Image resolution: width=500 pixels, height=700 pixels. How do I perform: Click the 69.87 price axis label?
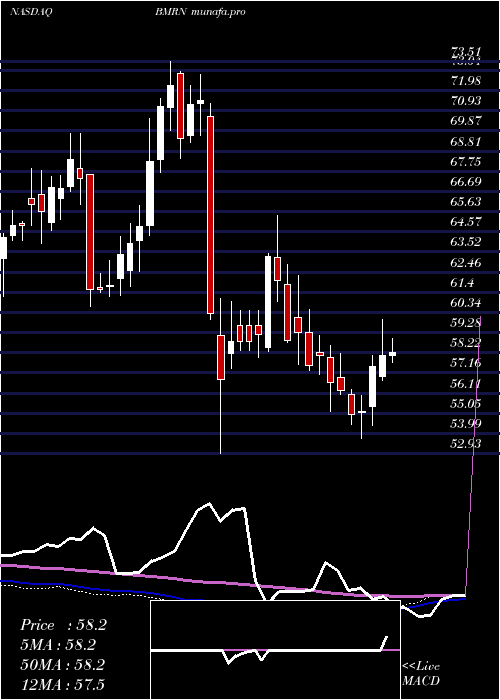tap(467, 121)
